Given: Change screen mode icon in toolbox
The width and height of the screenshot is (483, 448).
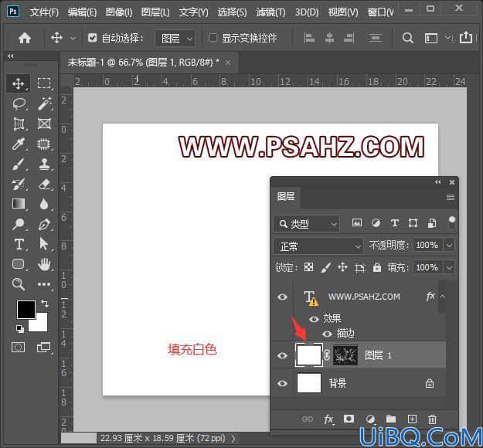Looking at the screenshot, I should [44, 347].
